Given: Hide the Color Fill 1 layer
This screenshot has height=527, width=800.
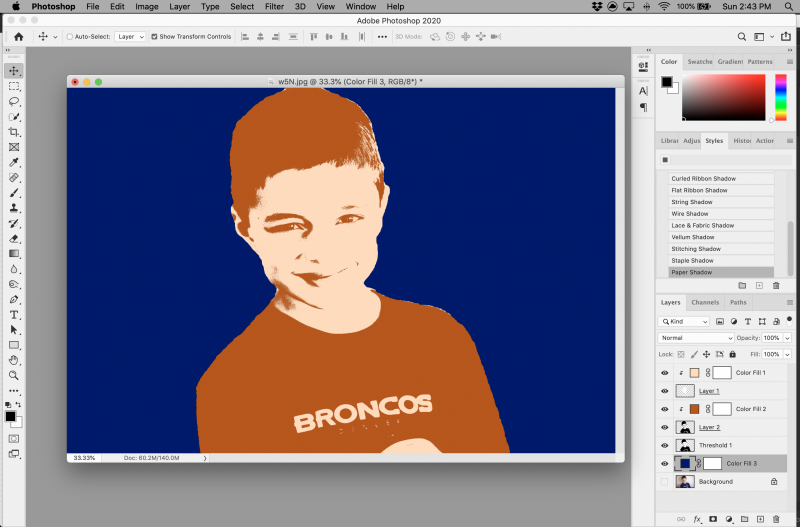Looking at the screenshot, I should tap(664, 373).
